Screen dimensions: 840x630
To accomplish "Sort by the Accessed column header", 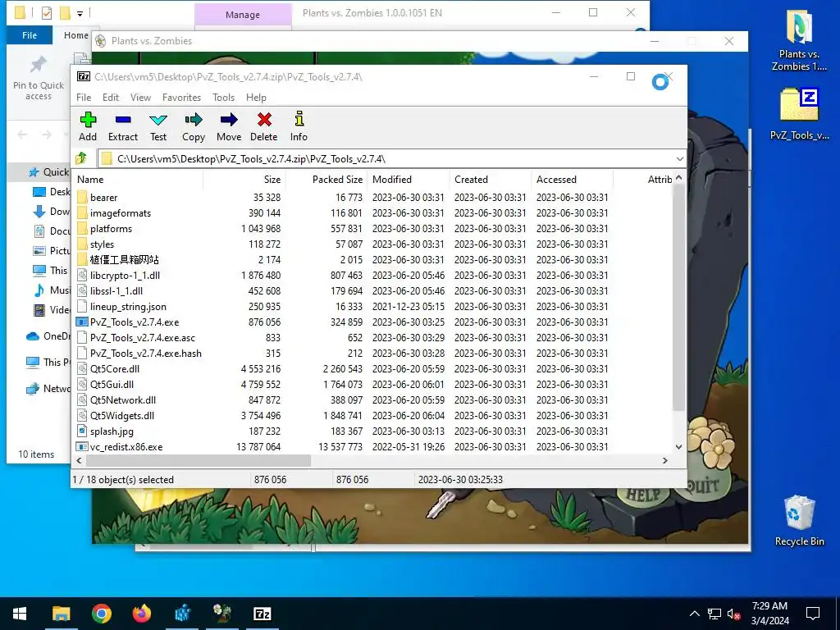I will 572,180.
